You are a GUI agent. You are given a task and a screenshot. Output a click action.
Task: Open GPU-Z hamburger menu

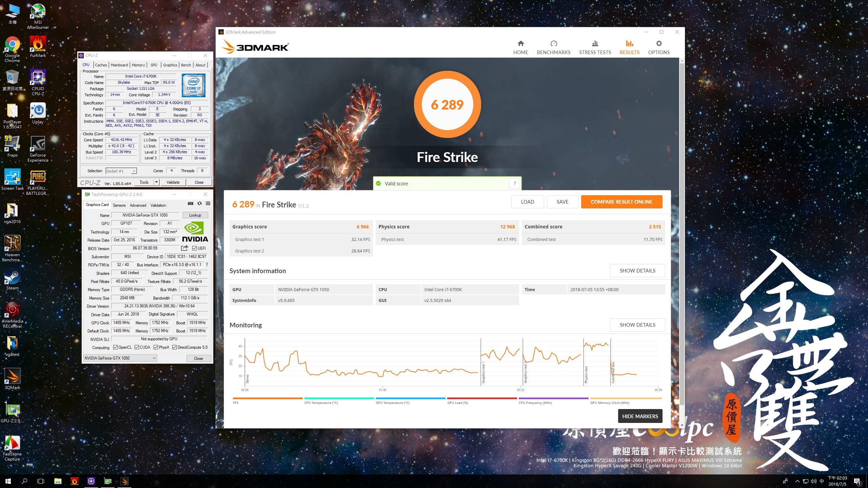point(208,203)
